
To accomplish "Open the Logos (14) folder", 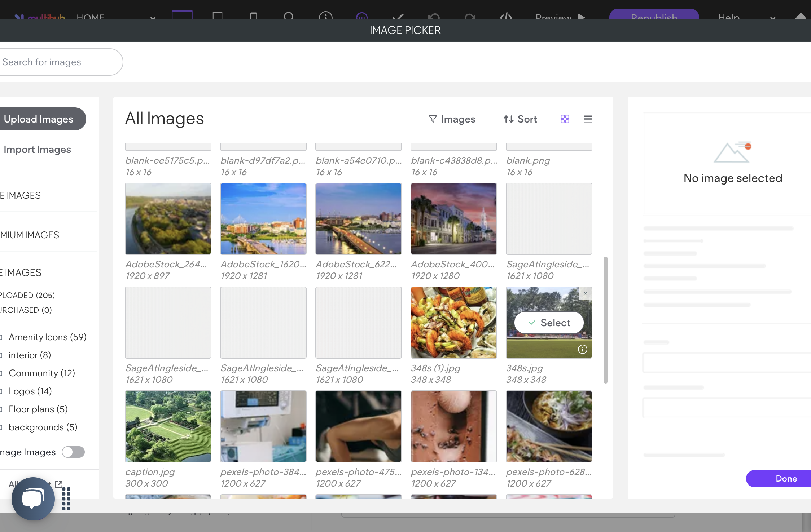I will [x=30, y=391].
